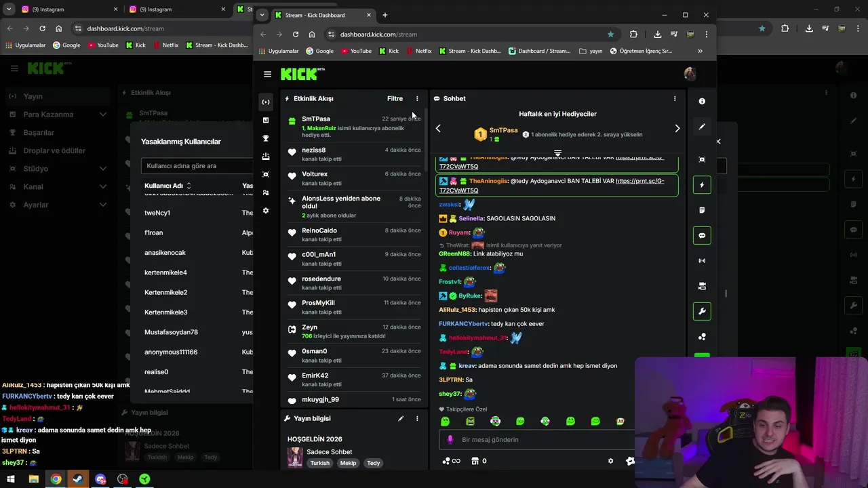Open the community users icon in sidebar
868x488 pixels.
coord(266,192)
